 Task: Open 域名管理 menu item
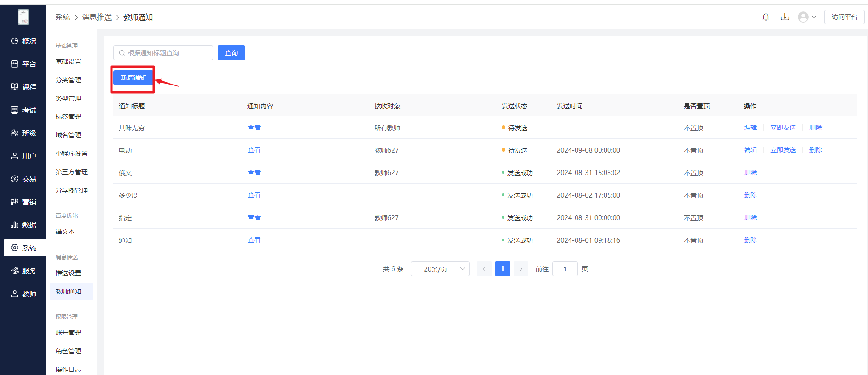click(x=68, y=135)
